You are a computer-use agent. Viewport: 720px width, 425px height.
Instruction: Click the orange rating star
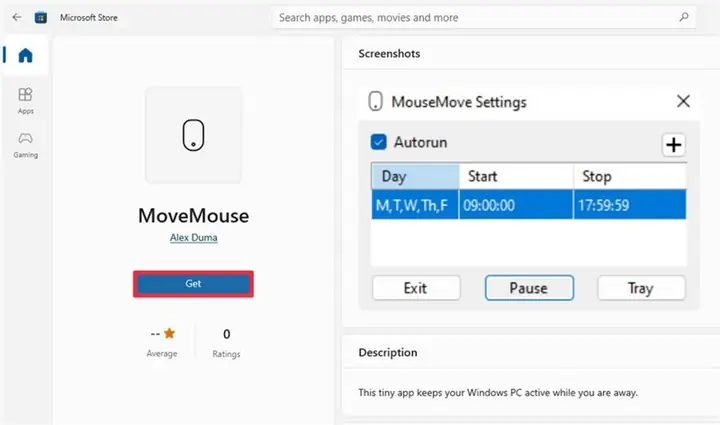(x=169, y=333)
